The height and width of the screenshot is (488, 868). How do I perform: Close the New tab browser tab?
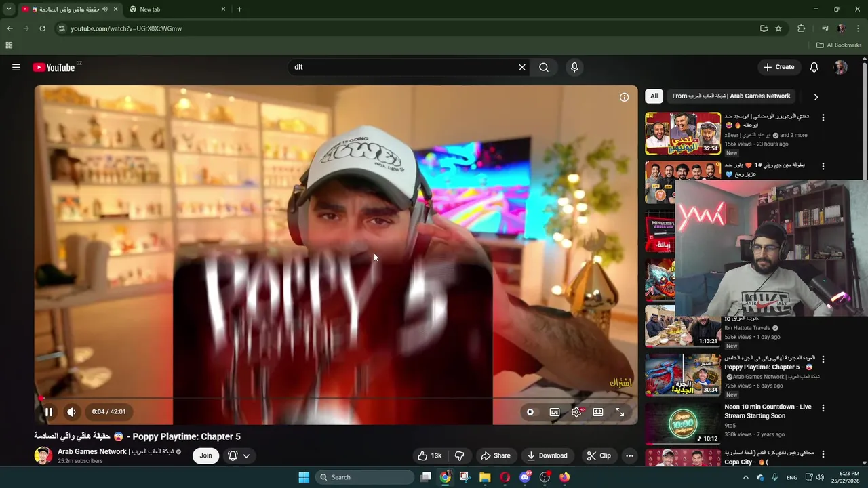[x=223, y=9]
